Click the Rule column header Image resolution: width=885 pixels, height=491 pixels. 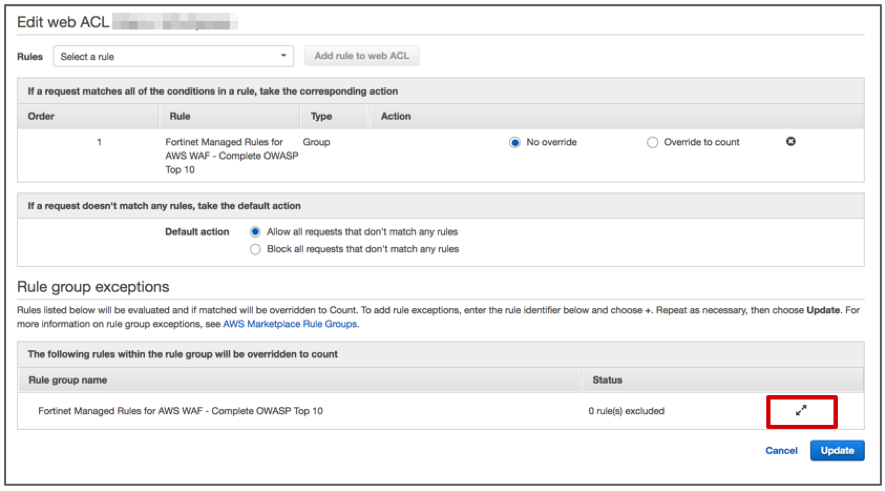(x=180, y=116)
